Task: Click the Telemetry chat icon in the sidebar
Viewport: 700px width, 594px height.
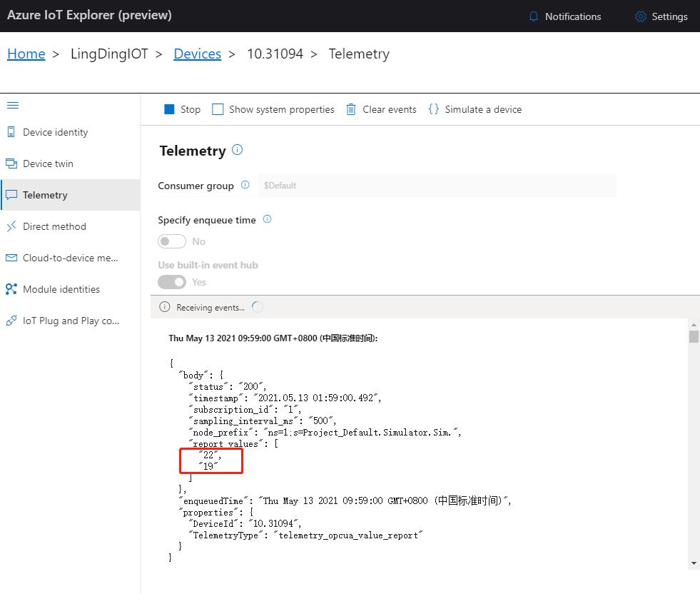Action: (11, 195)
